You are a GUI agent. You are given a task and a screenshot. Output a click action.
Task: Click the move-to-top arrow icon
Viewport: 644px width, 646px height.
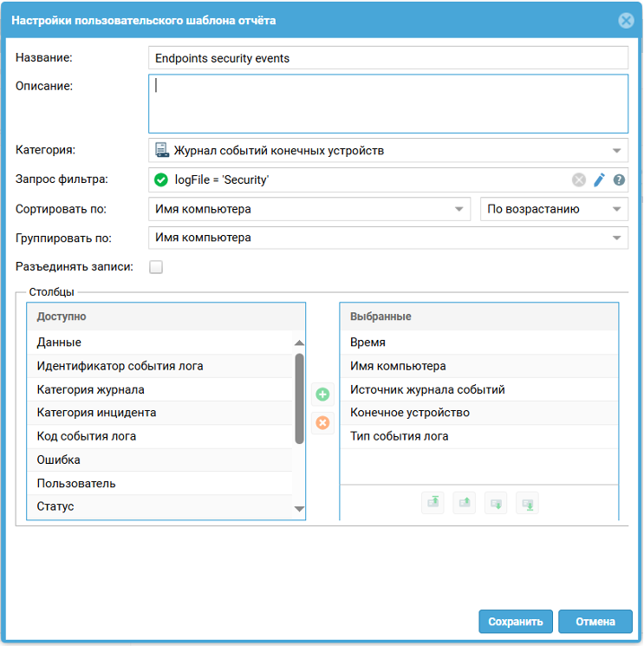433,503
